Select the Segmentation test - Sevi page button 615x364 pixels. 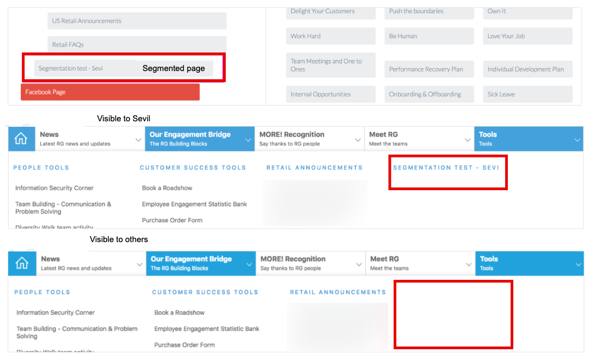point(82,68)
